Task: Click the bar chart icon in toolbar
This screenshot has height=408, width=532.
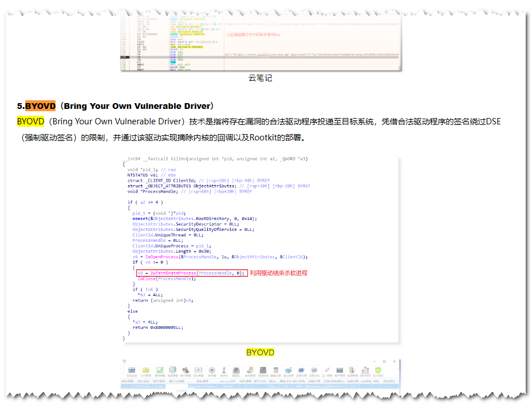Action: pos(365,370)
